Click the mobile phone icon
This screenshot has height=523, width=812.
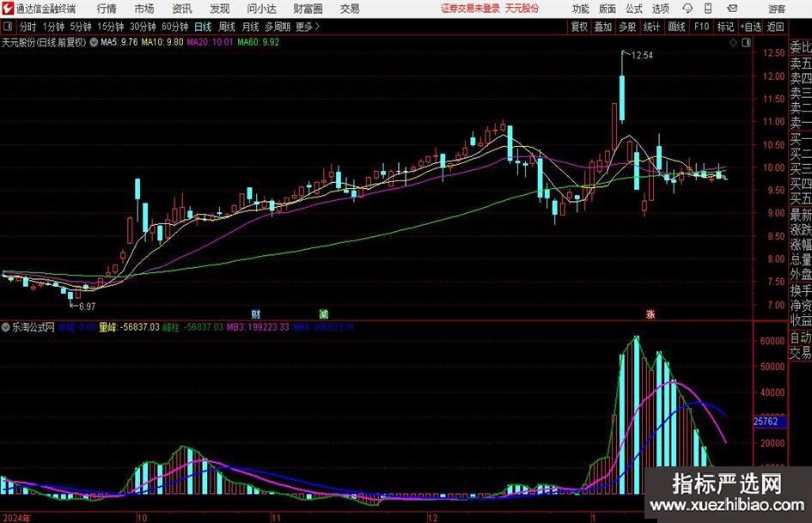[708, 9]
